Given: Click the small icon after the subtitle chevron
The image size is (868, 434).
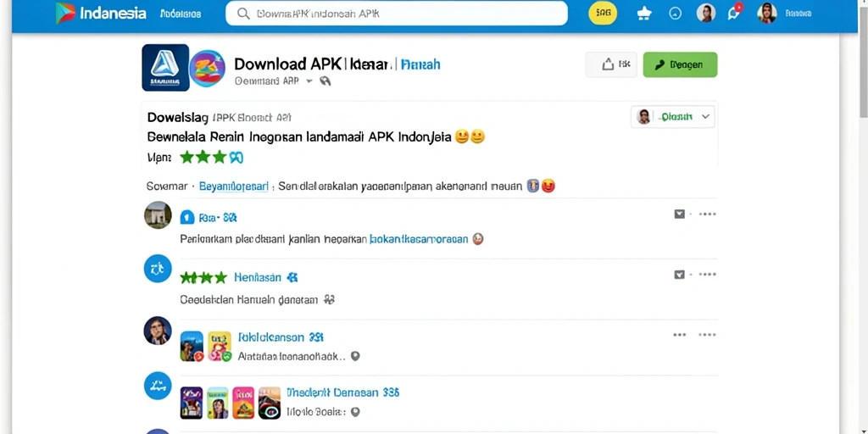Looking at the screenshot, I should (x=325, y=81).
